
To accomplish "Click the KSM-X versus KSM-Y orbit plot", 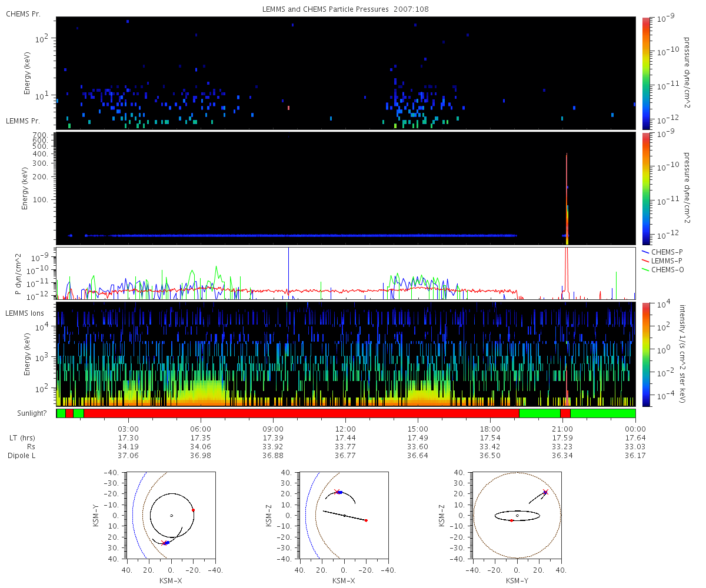I will [x=171, y=515].
